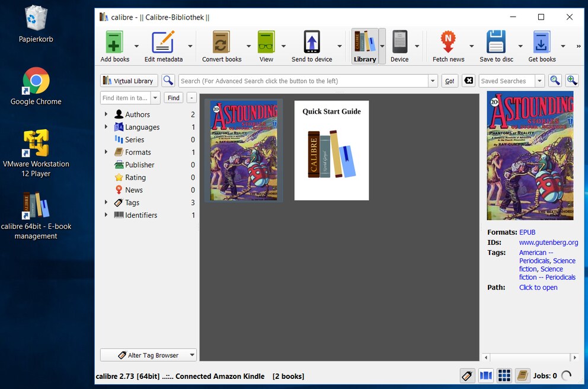Open the Send to device dropdown arrow
Viewport: 588px width, 389px height.
point(340,46)
